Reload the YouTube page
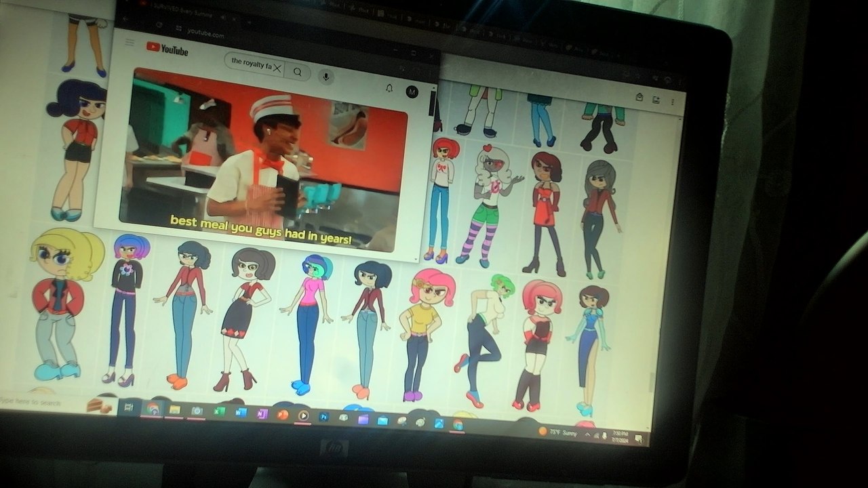 pyautogui.click(x=159, y=24)
